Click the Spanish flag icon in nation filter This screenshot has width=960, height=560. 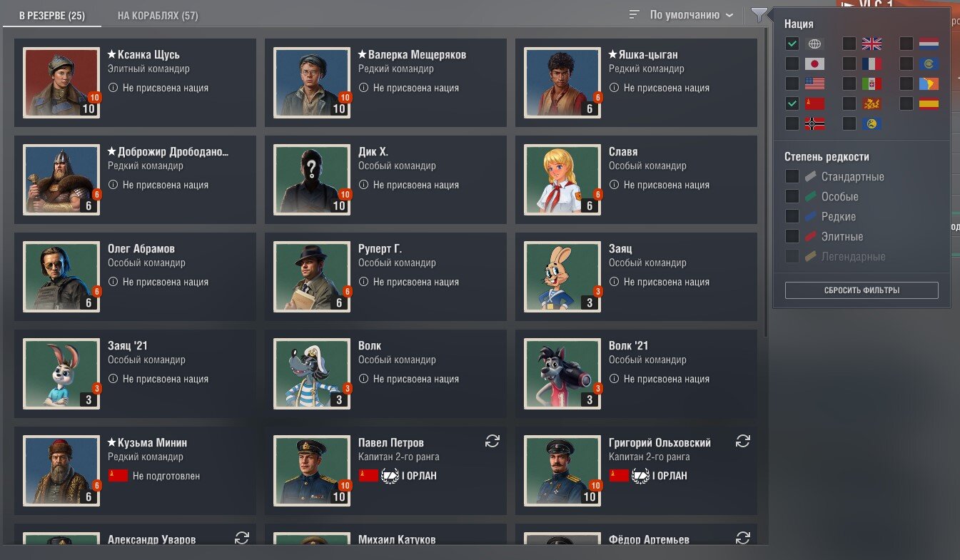coord(929,103)
